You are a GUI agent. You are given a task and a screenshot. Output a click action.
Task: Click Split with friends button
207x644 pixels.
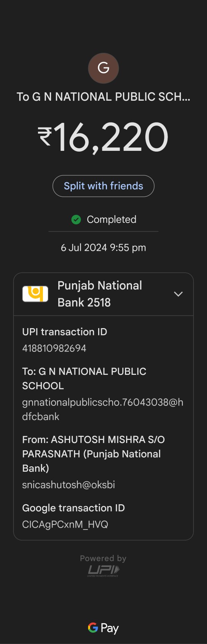pos(103,186)
